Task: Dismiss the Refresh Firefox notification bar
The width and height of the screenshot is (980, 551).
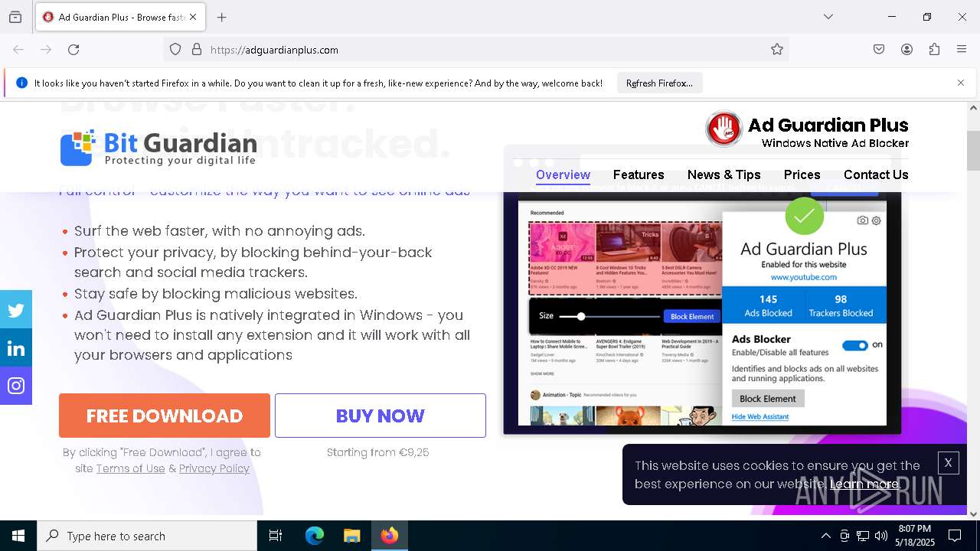Action: click(x=961, y=83)
